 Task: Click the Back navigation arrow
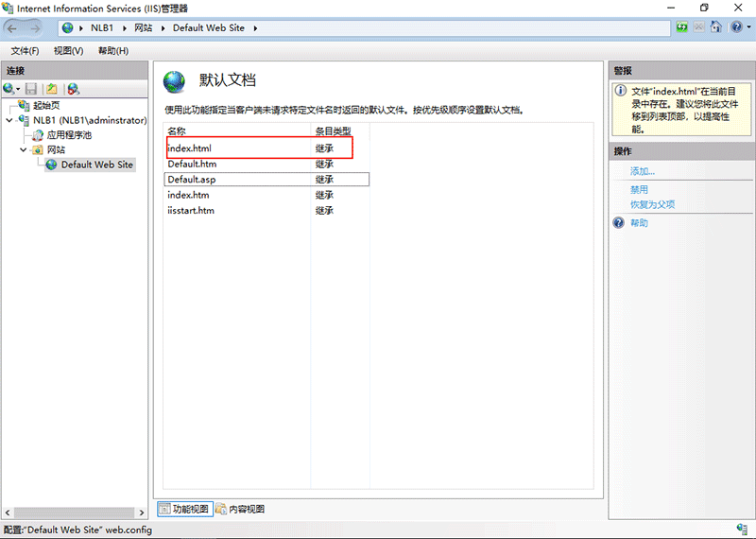click(12, 28)
